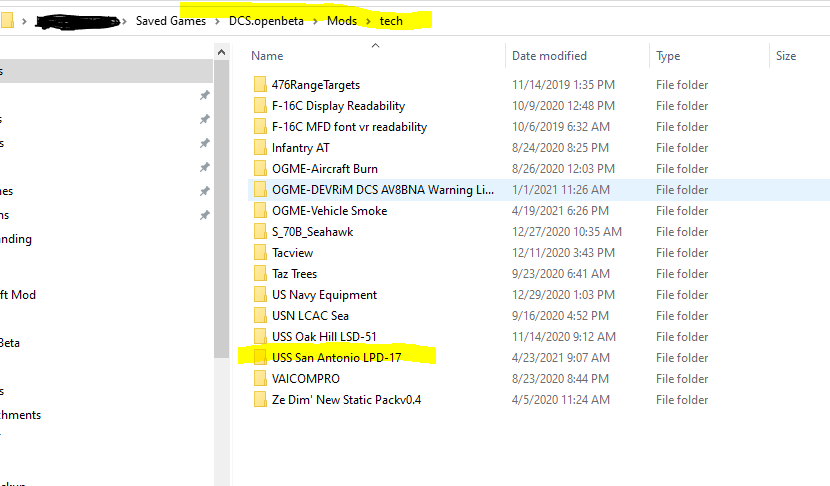Select the Taz Trees folder icon

coord(260,273)
